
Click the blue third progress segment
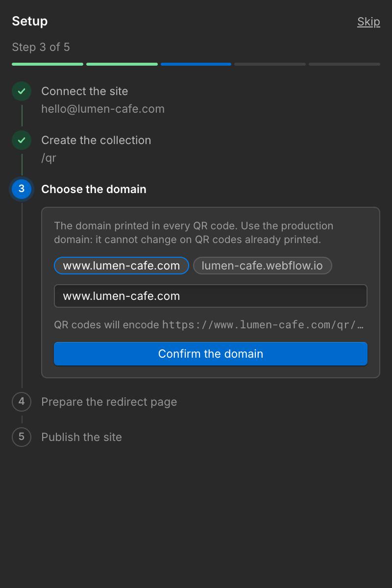pyautogui.click(x=196, y=64)
